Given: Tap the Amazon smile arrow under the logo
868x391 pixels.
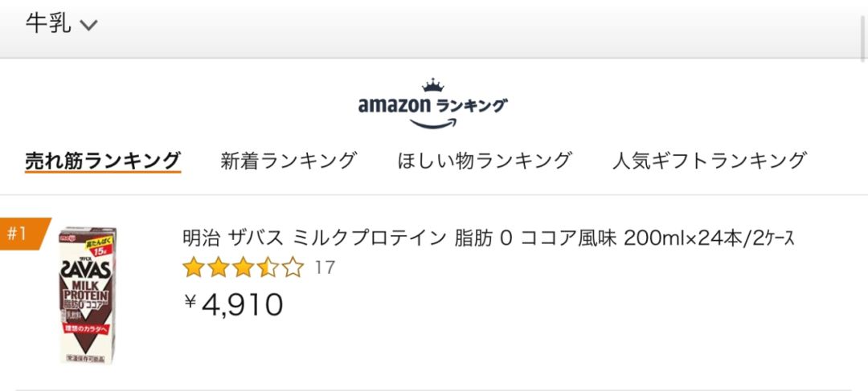Looking at the screenshot, I should pos(432,123).
